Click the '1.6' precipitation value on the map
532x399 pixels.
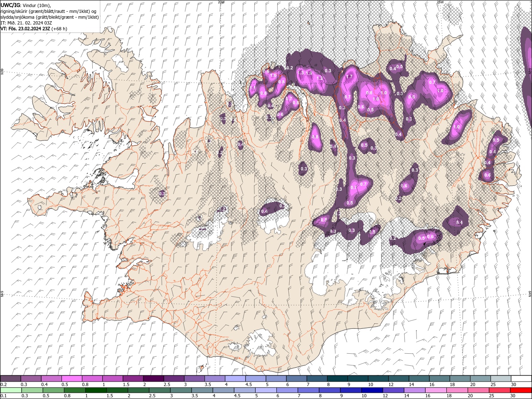tap(309, 73)
